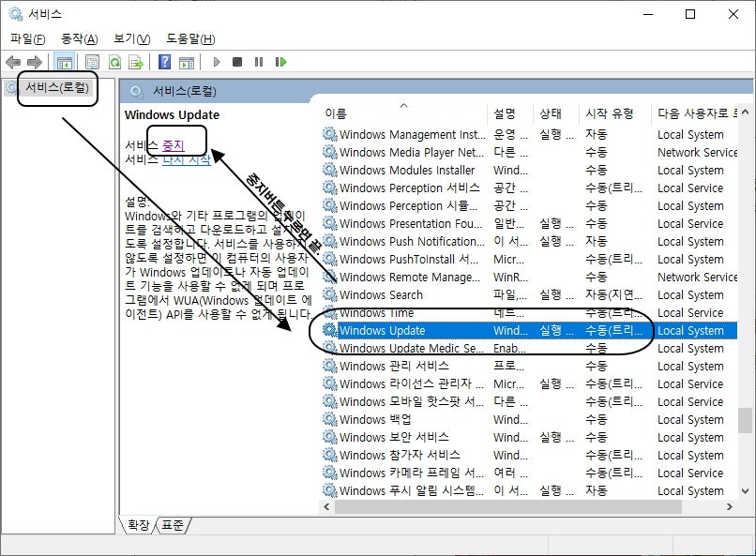Image resolution: width=756 pixels, height=556 pixels.
Task: Select Windows 라이선스 관리자 row
Action: tap(529, 384)
